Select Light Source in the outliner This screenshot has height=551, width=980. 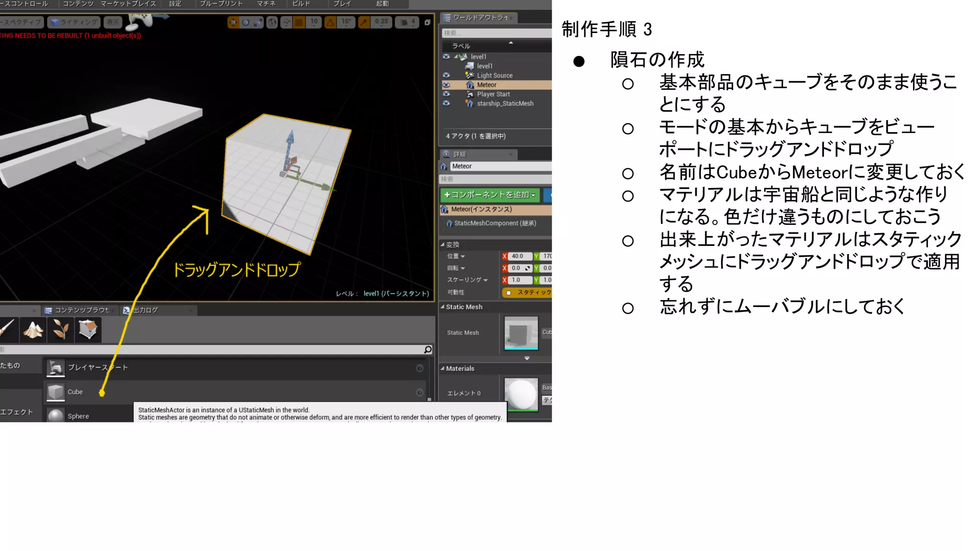point(494,76)
